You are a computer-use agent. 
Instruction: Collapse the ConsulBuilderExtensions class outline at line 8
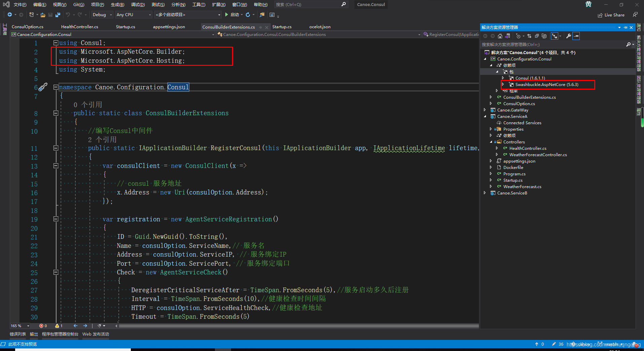point(56,113)
